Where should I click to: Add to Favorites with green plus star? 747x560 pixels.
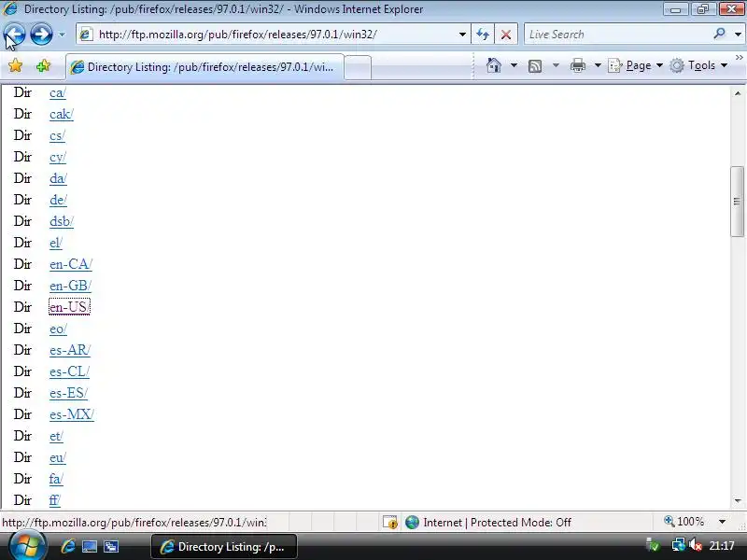pyautogui.click(x=43, y=65)
